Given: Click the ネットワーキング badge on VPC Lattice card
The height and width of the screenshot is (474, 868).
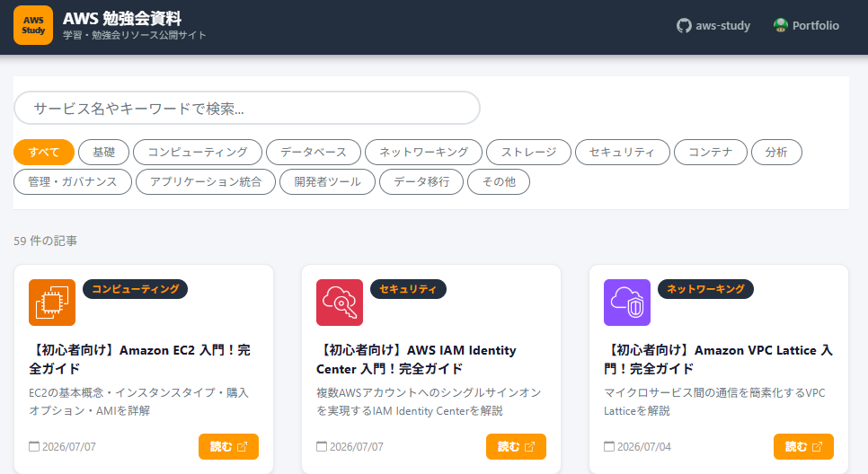Looking at the screenshot, I should pyautogui.click(x=705, y=289).
